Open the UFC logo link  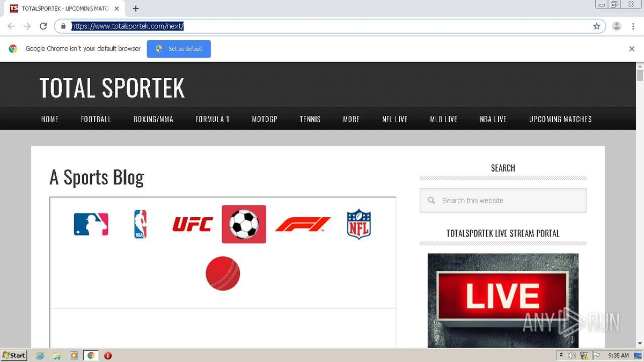[192, 224]
